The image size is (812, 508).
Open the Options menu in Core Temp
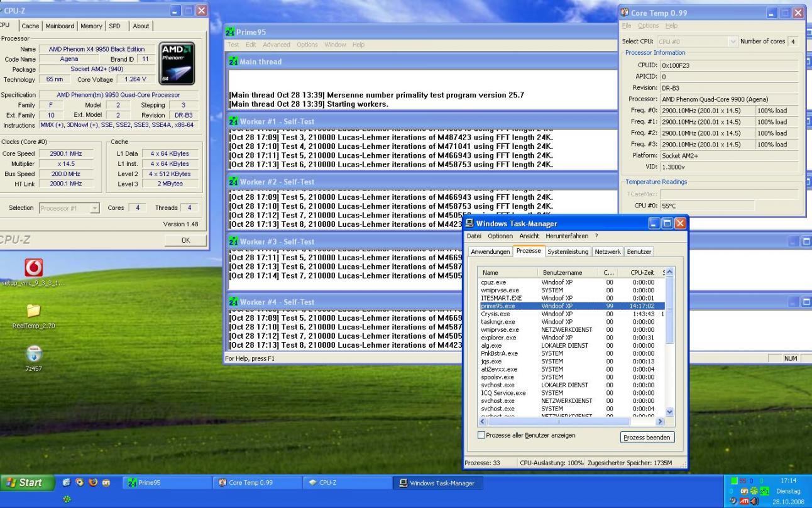point(648,26)
